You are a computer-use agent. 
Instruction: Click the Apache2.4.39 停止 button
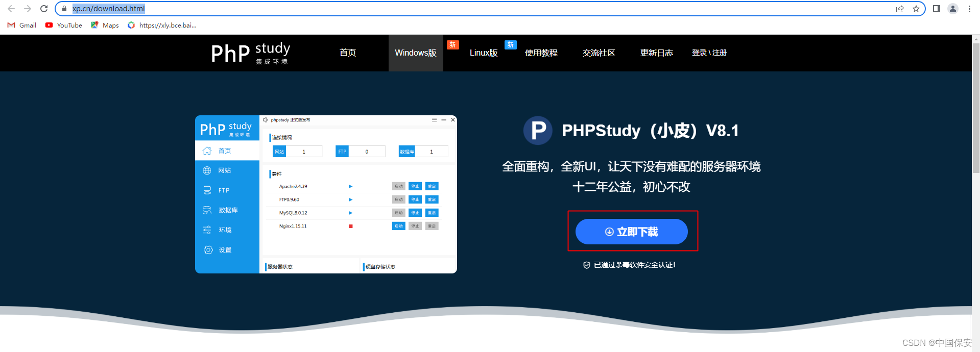[415, 186]
